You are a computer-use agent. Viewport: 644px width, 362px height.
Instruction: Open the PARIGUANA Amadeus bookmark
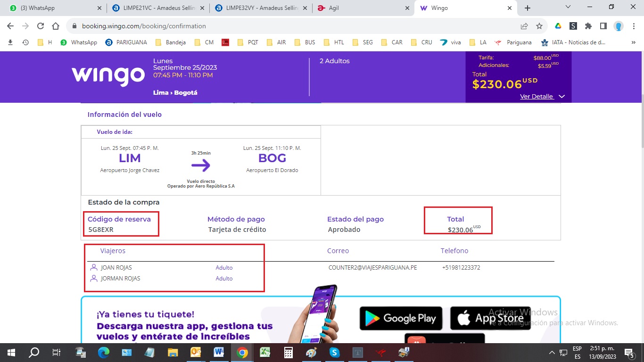(126, 42)
